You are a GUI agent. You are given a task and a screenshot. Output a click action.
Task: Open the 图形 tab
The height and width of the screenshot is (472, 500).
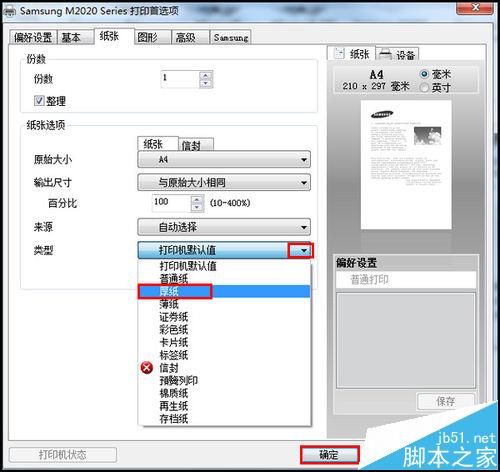[x=152, y=37]
